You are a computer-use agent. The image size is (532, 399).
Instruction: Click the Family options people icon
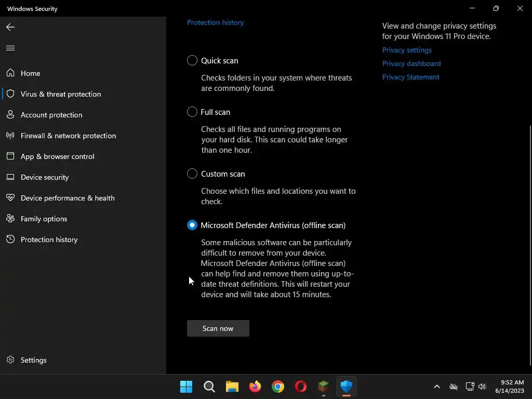click(x=10, y=219)
